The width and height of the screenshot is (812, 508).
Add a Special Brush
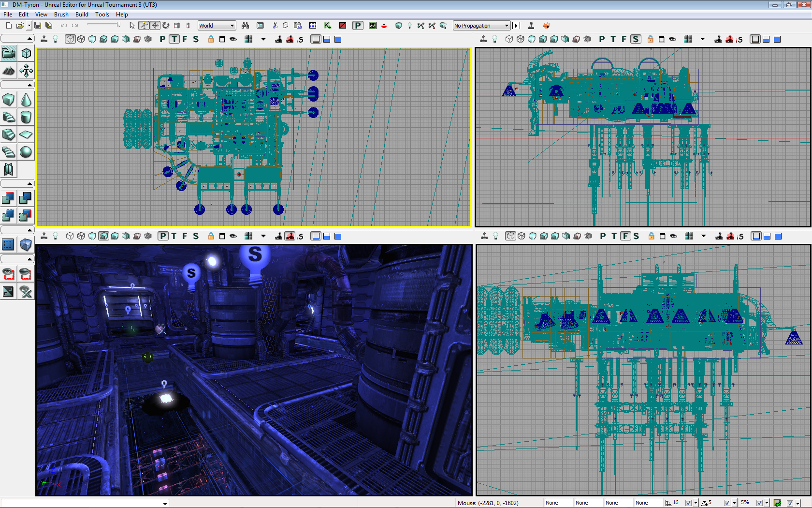click(9, 244)
